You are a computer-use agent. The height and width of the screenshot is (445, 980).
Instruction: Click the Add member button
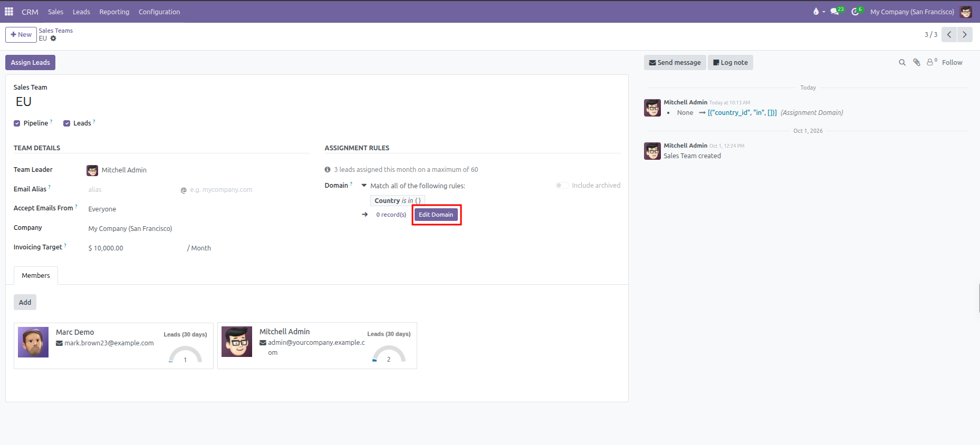[25, 302]
